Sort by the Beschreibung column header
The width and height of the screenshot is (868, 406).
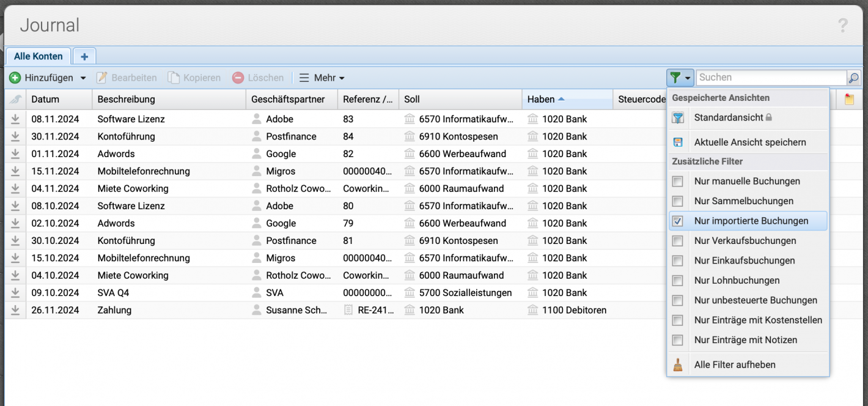[169, 99]
